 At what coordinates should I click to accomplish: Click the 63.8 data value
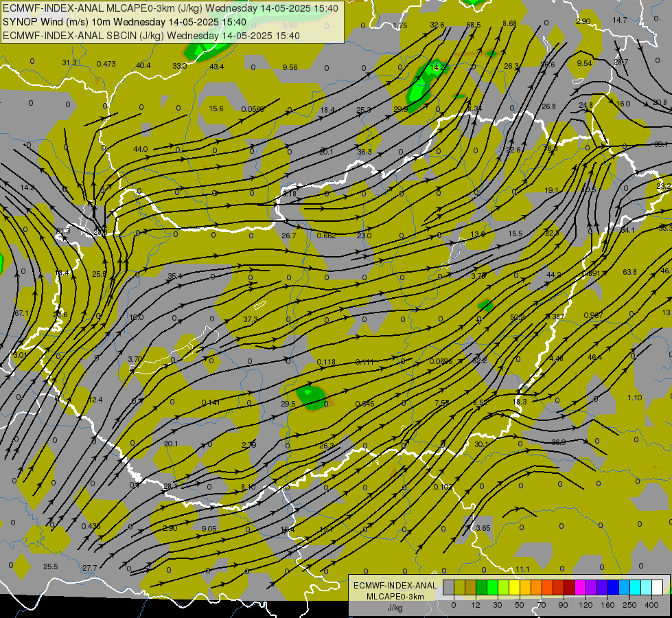point(629,272)
